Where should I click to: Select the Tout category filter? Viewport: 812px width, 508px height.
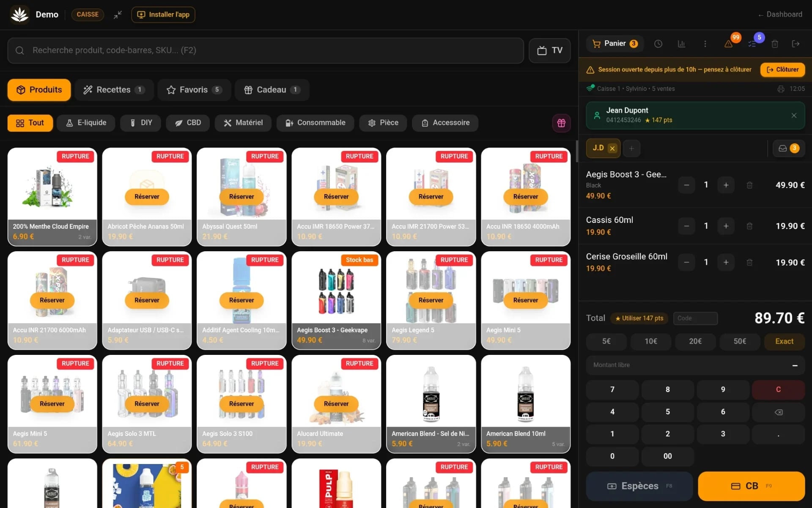click(x=30, y=123)
